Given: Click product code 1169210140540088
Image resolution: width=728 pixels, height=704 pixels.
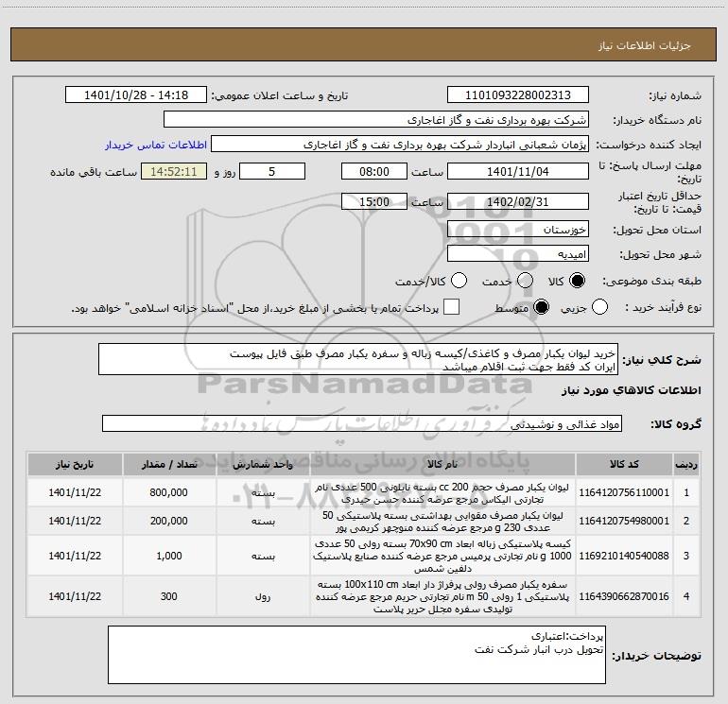Looking at the screenshot, I should tap(624, 556).
